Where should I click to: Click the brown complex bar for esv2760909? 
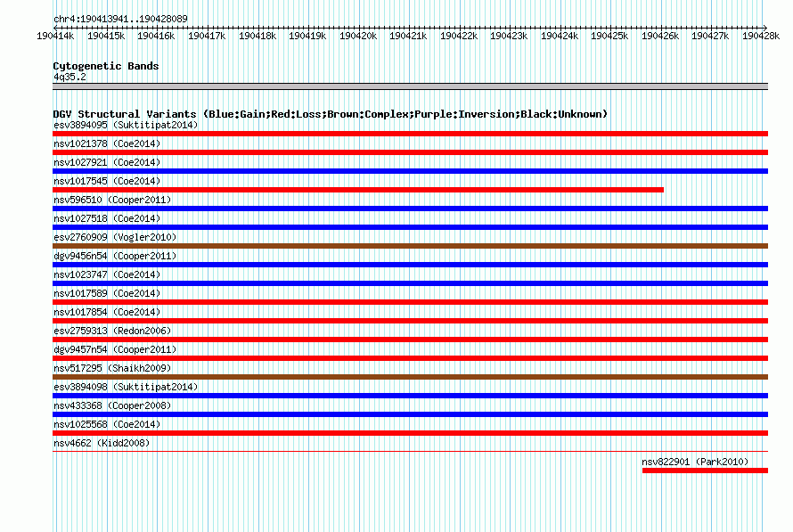coord(410,246)
